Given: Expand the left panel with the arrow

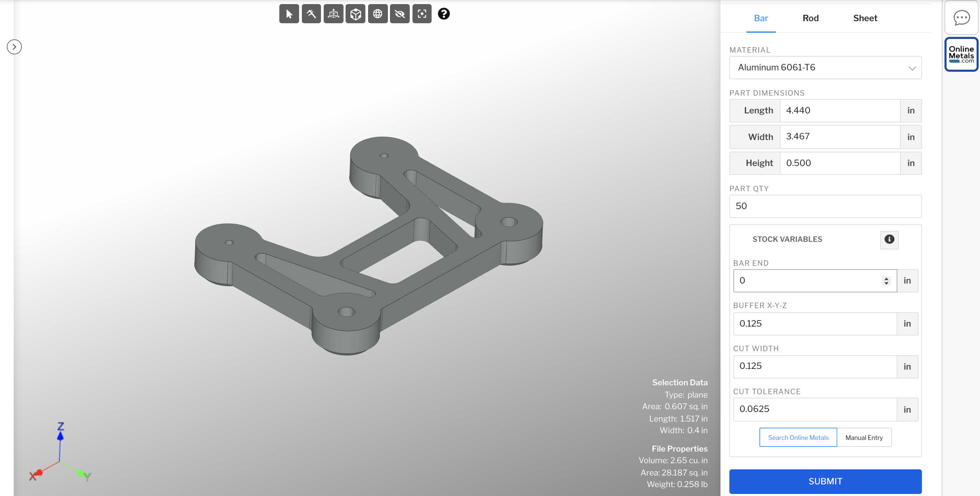Looking at the screenshot, I should tap(14, 46).
